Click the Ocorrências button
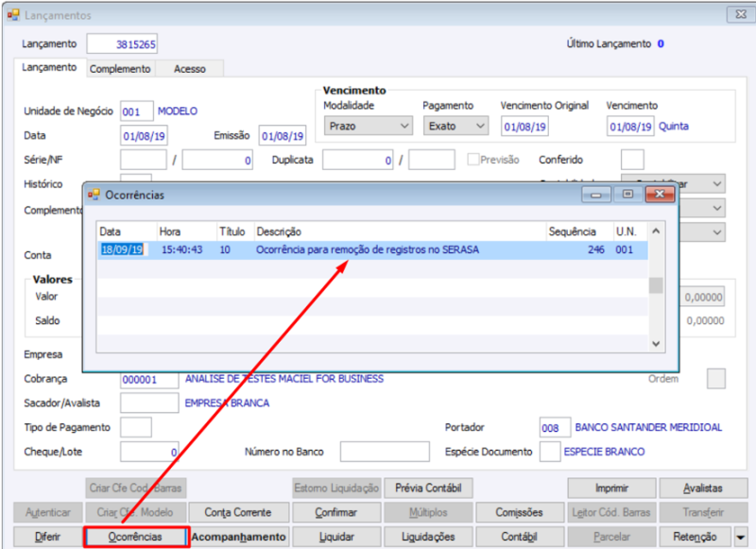The image size is (756, 549). coord(135,537)
